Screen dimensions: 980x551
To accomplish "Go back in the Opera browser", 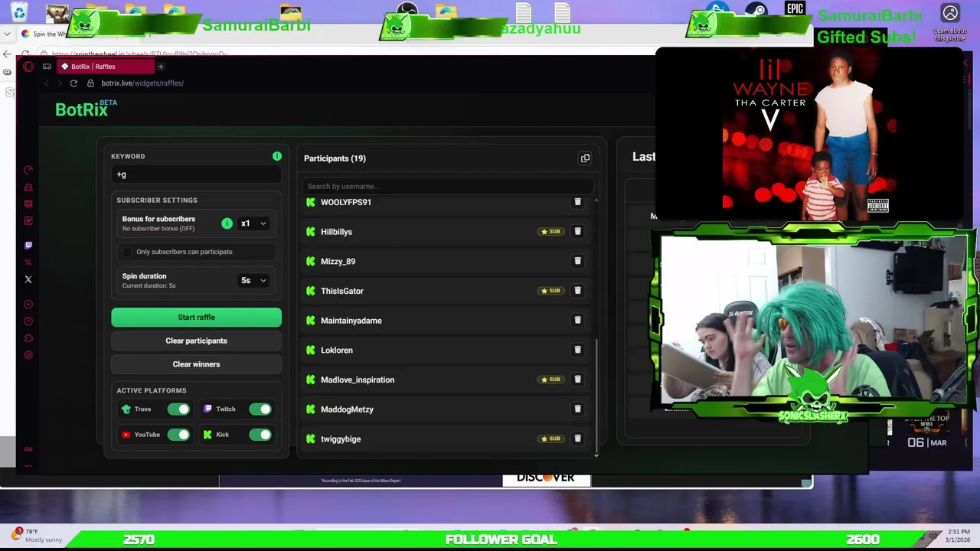I will click(46, 83).
